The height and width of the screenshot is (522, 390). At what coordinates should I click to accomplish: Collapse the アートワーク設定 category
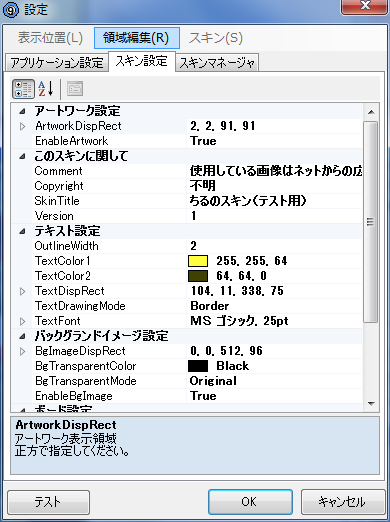coord(22,111)
